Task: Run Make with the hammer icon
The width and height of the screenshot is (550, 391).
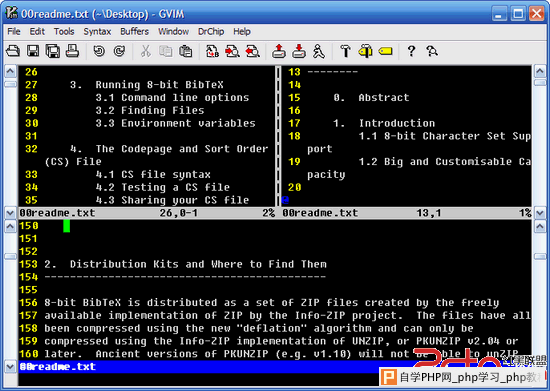Action: point(346,51)
